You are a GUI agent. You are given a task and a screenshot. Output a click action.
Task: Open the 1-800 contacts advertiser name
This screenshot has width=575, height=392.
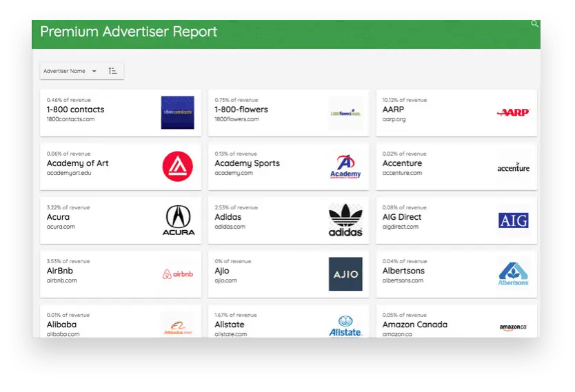point(75,110)
